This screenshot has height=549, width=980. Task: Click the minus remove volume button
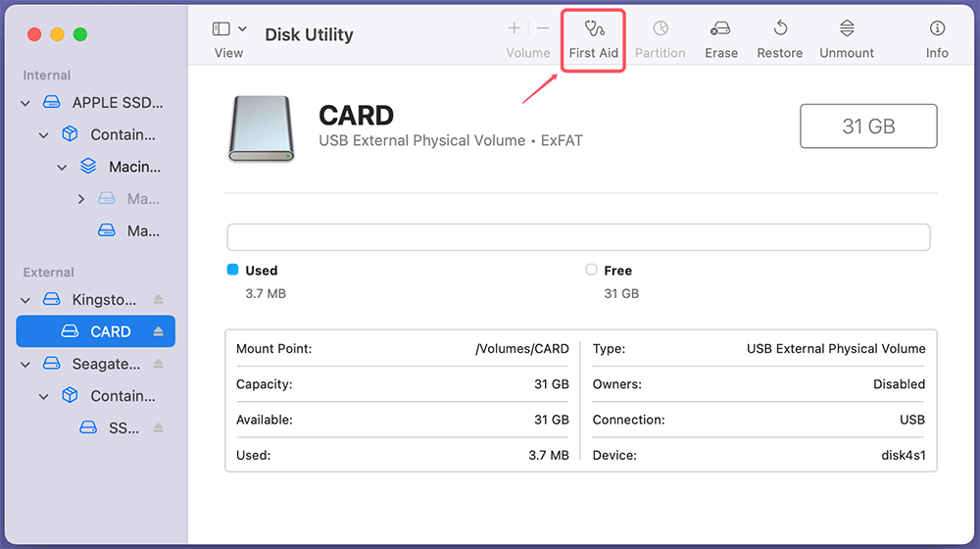[x=543, y=28]
